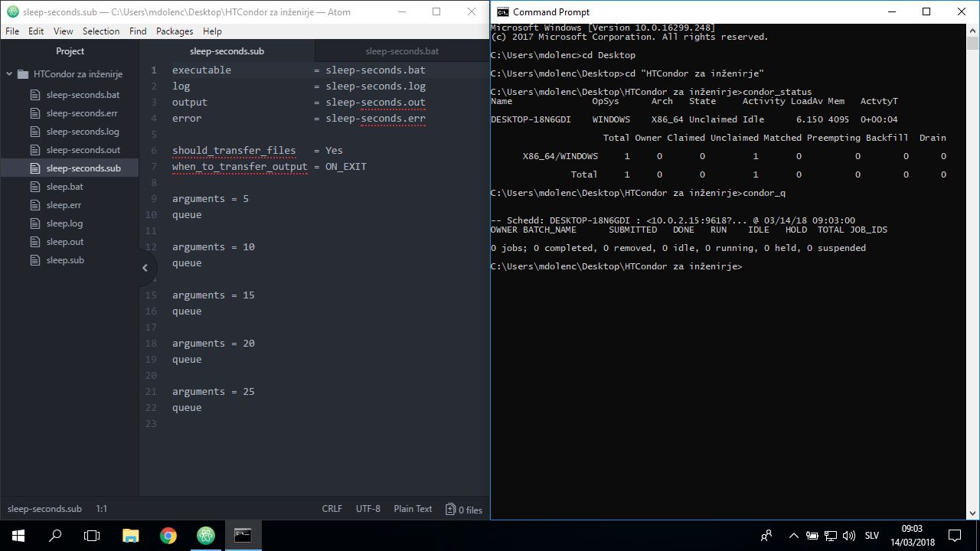Click the file icon beside sleep.out
Viewport: 980px width, 551px height.
pyautogui.click(x=34, y=242)
